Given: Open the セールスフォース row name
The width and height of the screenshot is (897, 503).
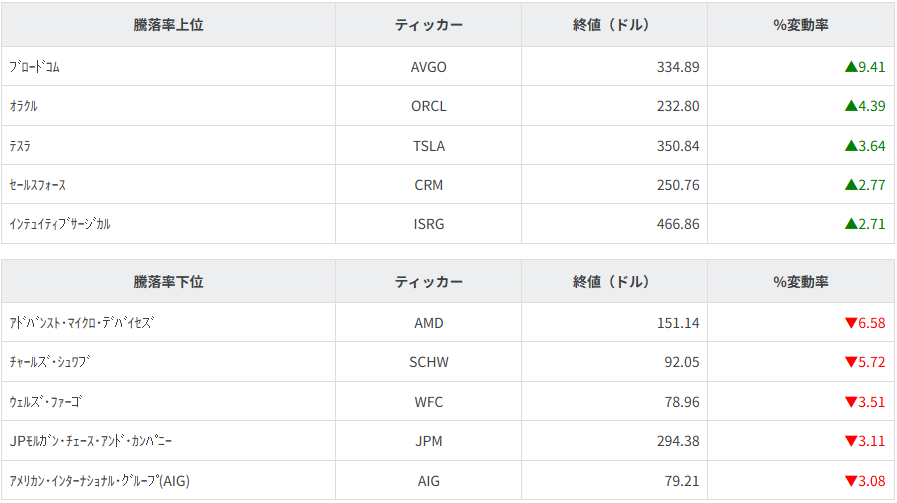Looking at the screenshot, I should pos(38,185).
